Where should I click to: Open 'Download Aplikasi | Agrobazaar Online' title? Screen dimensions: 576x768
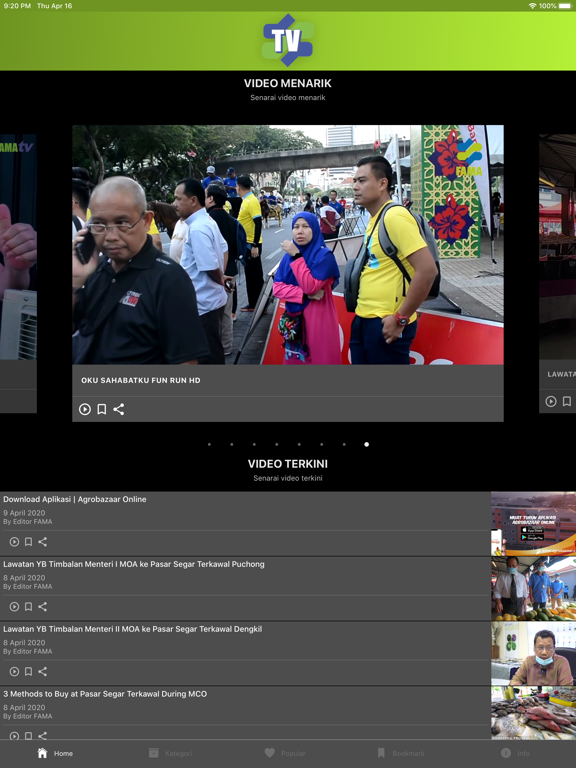click(x=75, y=499)
